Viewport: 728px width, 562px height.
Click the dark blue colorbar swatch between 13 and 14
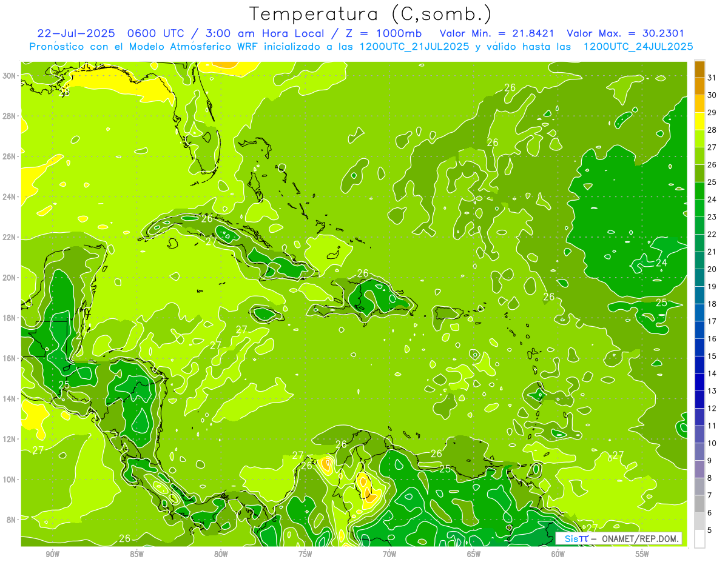pos(699,383)
